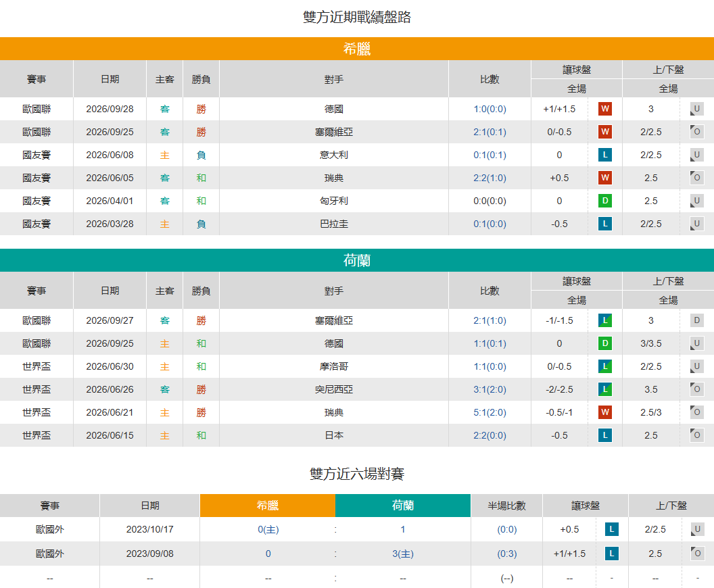714x588 pixels.
Task: Click the 半場比數 column header
Action: point(507,506)
